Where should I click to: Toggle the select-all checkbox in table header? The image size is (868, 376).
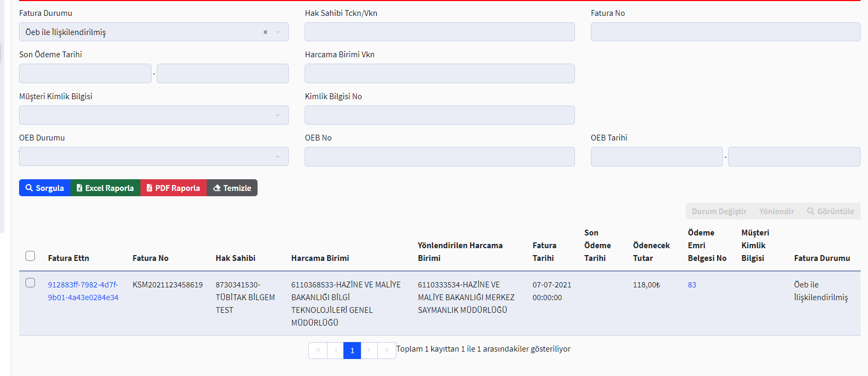pos(30,256)
